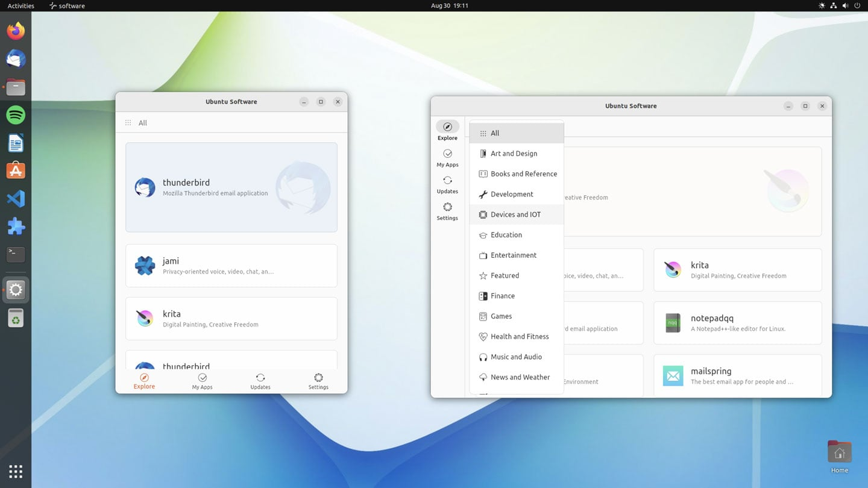Viewport: 868px width, 488px height.
Task: Click the jami icon in the left window
Action: pos(145,266)
